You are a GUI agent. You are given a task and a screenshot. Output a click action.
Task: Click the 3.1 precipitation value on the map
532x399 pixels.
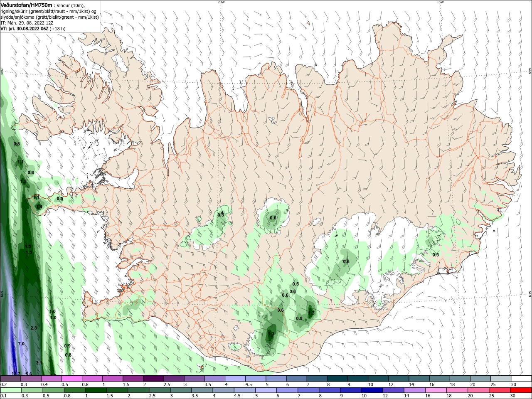[x=39, y=363]
